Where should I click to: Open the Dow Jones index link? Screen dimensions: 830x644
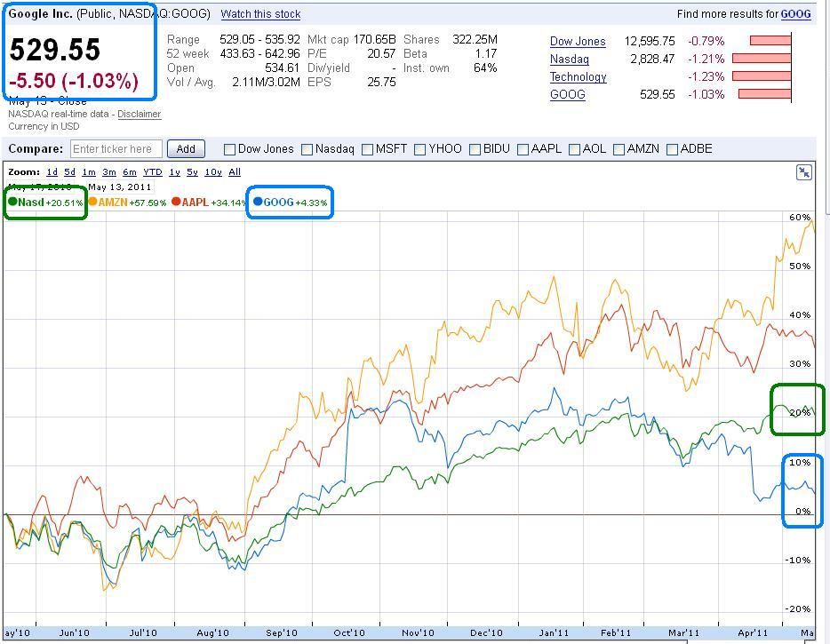578,41
